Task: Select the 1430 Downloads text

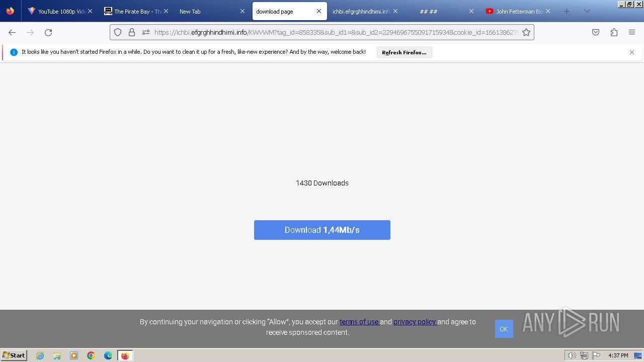Action: click(322, 183)
